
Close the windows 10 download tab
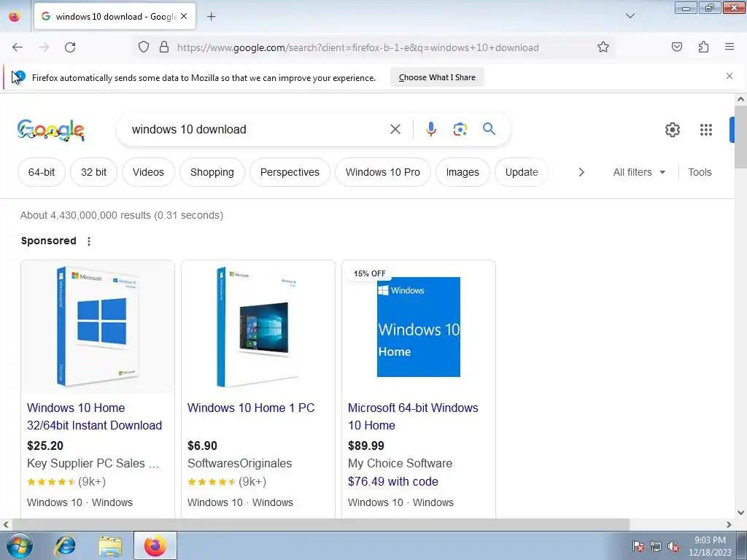pyautogui.click(x=184, y=16)
